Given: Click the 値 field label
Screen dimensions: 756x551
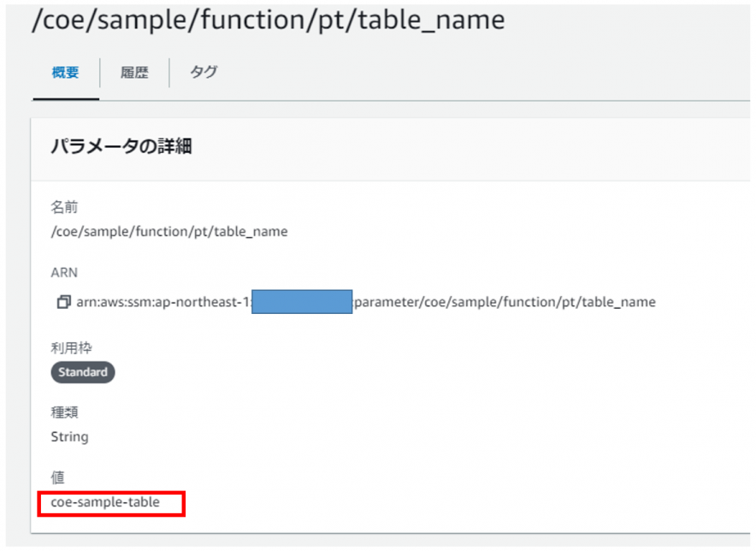Looking at the screenshot, I should (57, 477).
